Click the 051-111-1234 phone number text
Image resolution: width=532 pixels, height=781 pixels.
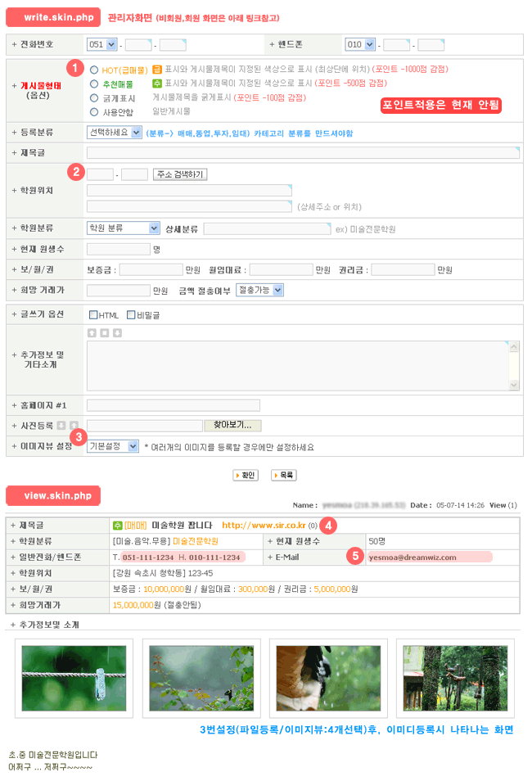148,558
